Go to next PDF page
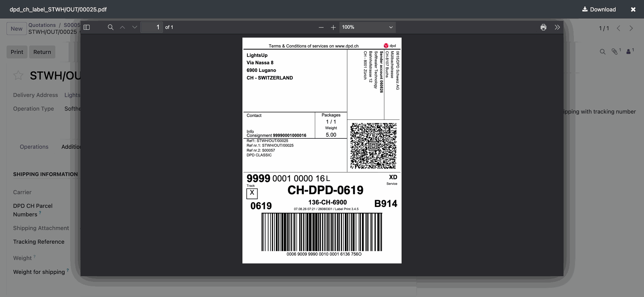 pyautogui.click(x=135, y=27)
